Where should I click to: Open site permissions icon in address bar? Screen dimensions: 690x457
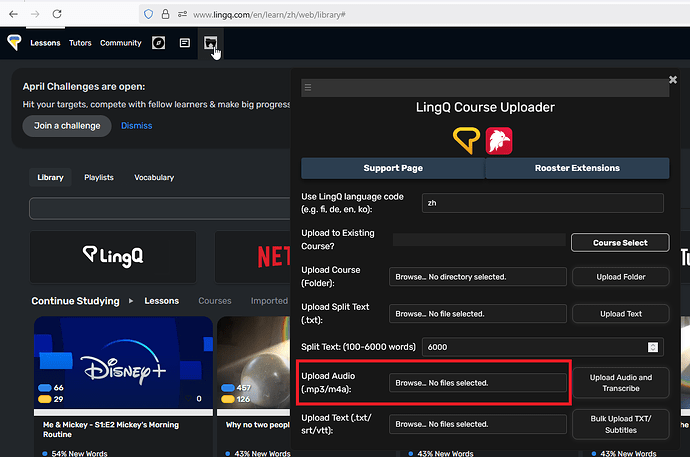pyautogui.click(x=182, y=14)
